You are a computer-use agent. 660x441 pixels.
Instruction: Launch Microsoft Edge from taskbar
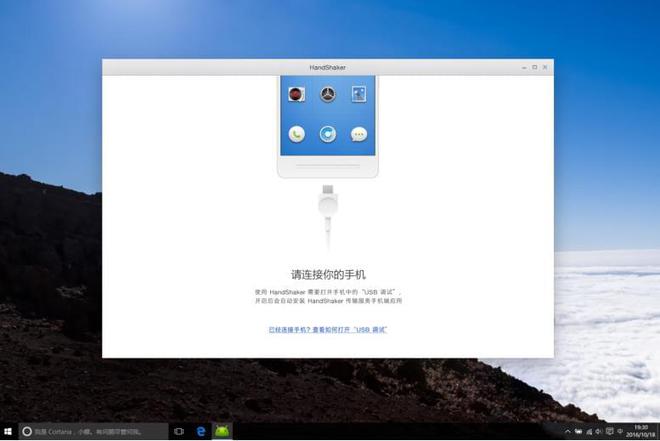tap(201, 431)
